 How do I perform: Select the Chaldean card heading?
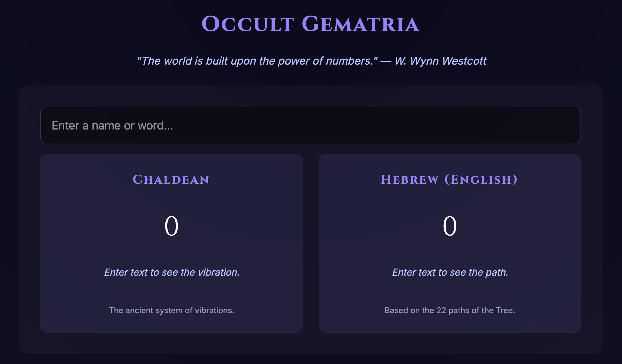172,180
